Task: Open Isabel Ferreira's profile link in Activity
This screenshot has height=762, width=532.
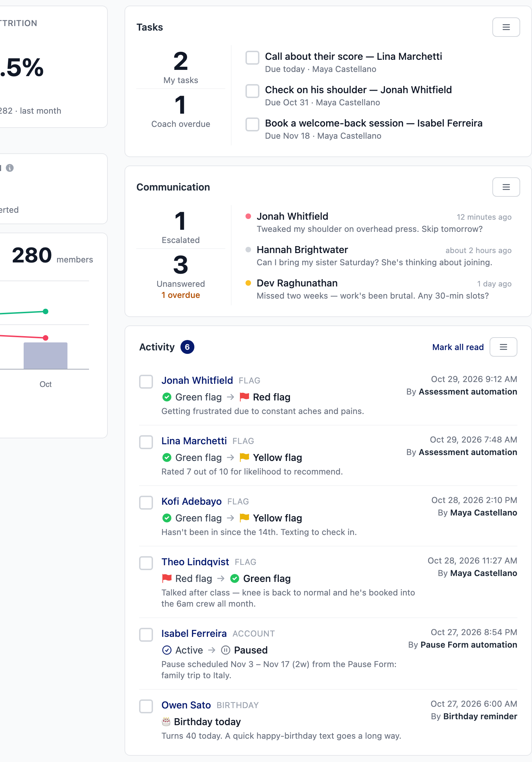Action: coord(194,633)
